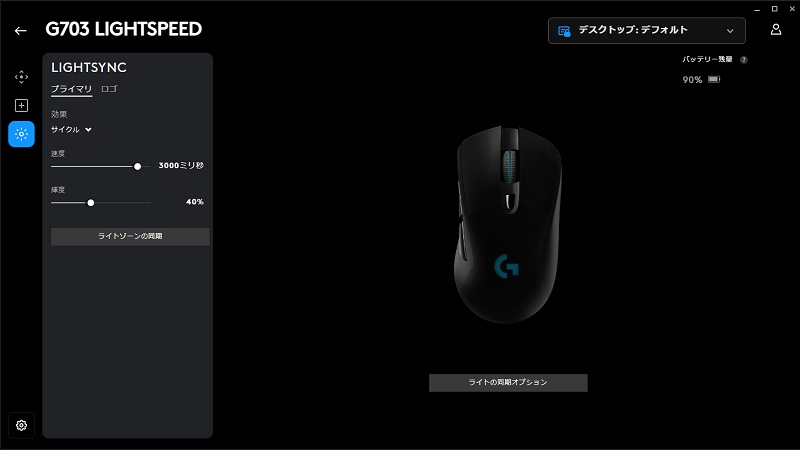Click the ライトの同期オプション button
800x450 pixels.
click(508, 383)
